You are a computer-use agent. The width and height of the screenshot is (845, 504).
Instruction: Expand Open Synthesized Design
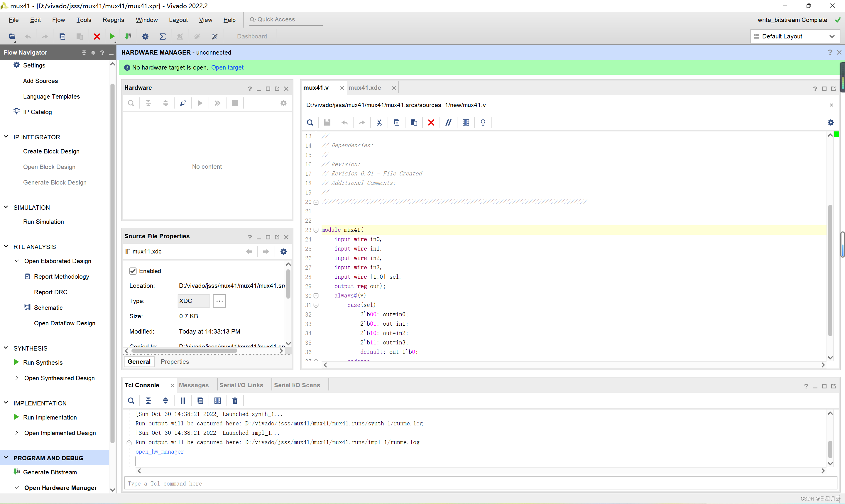(x=16, y=378)
